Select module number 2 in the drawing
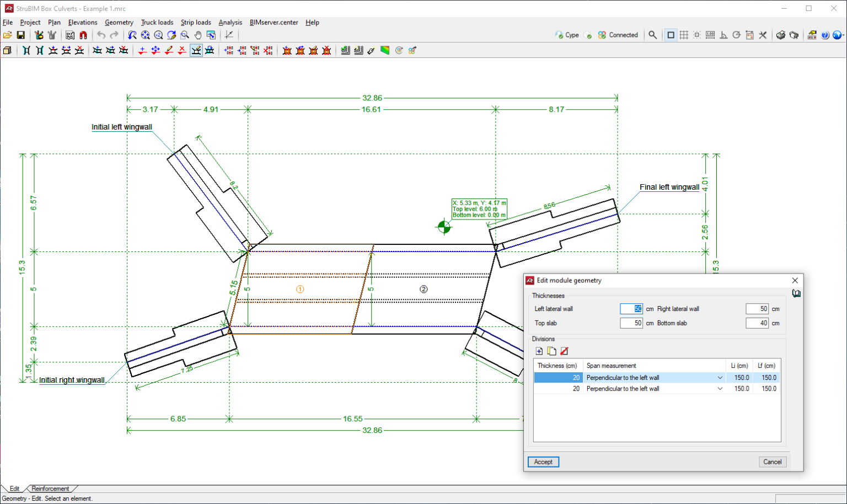Screen dimensions: 847x504 [x=423, y=289]
